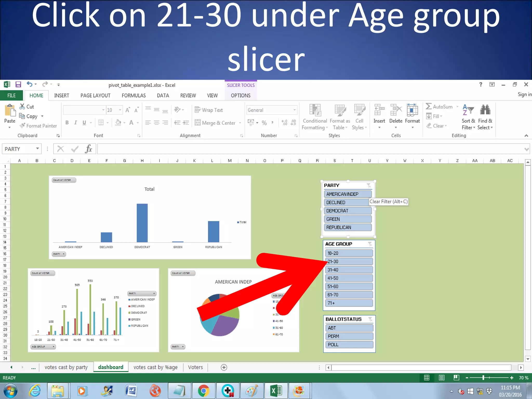Toggle Underline formatting
This screenshot has height=399, width=532.
pyautogui.click(x=84, y=123)
